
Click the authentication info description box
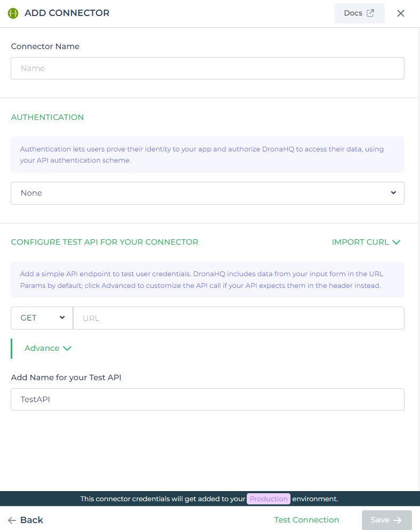(207, 155)
